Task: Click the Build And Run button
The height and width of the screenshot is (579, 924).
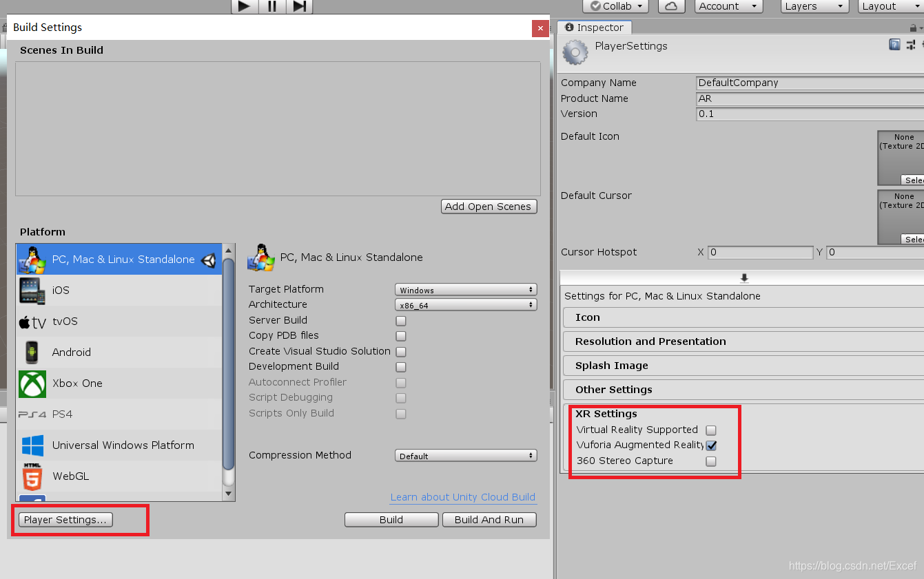Action: point(489,520)
